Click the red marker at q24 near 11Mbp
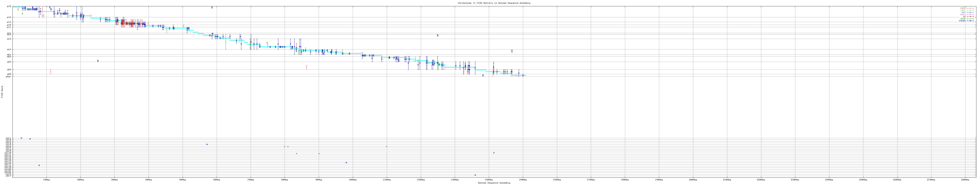This screenshot has height=184, width=980. point(51,72)
